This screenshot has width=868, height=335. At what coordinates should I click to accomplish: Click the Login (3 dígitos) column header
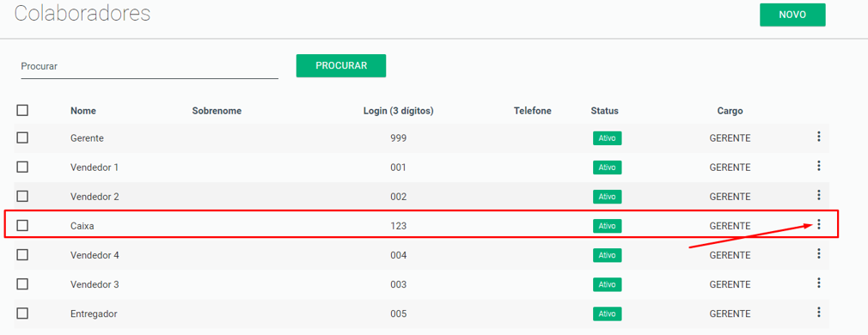tap(398, 111)
